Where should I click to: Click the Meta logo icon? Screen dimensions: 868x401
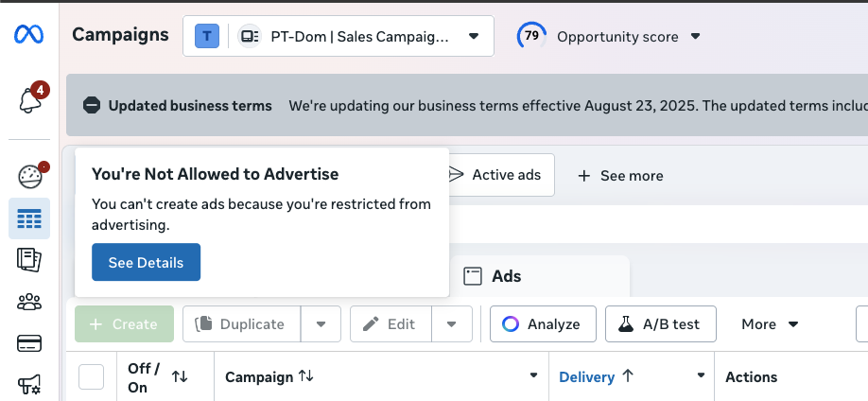point(28,35)
